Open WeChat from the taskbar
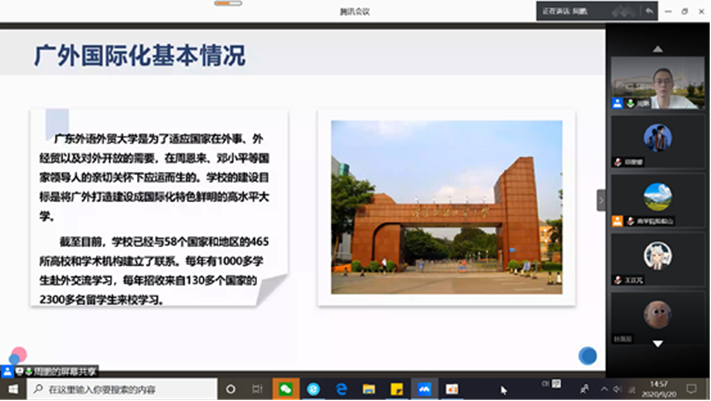 tap(286, 388)
